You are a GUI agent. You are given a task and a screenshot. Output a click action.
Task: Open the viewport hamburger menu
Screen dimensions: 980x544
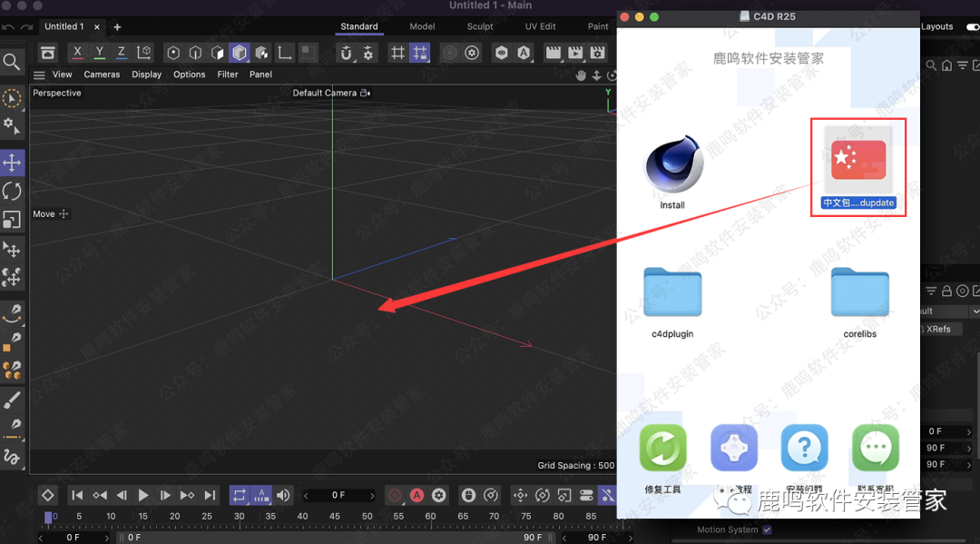coord(39,74)
